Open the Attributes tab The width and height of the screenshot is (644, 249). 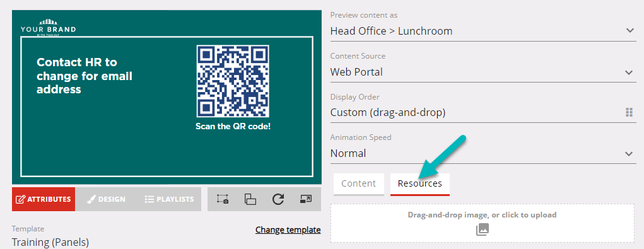pyautogui.click(x=44, y=199)
